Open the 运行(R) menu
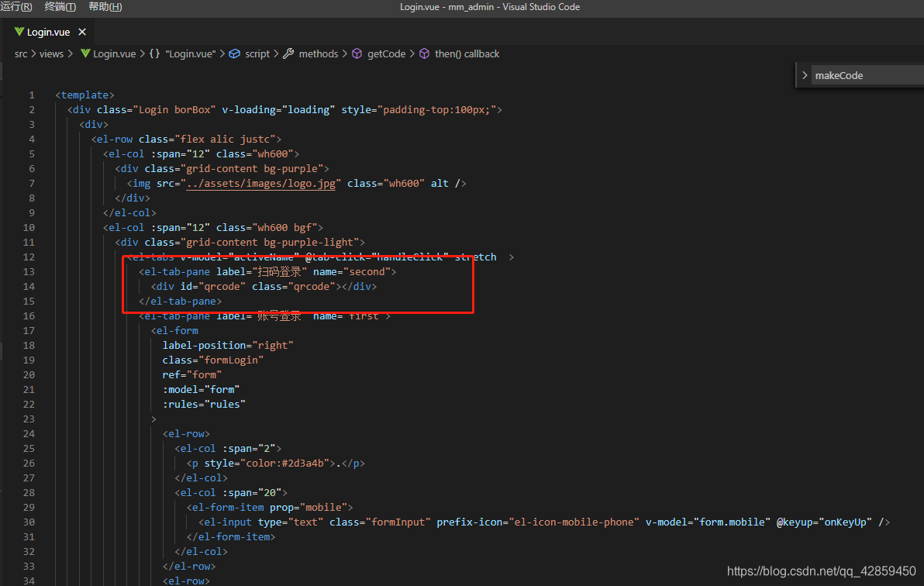Image resolution: width=924 pixels, height=586 pixels. (x=16, y=6)
